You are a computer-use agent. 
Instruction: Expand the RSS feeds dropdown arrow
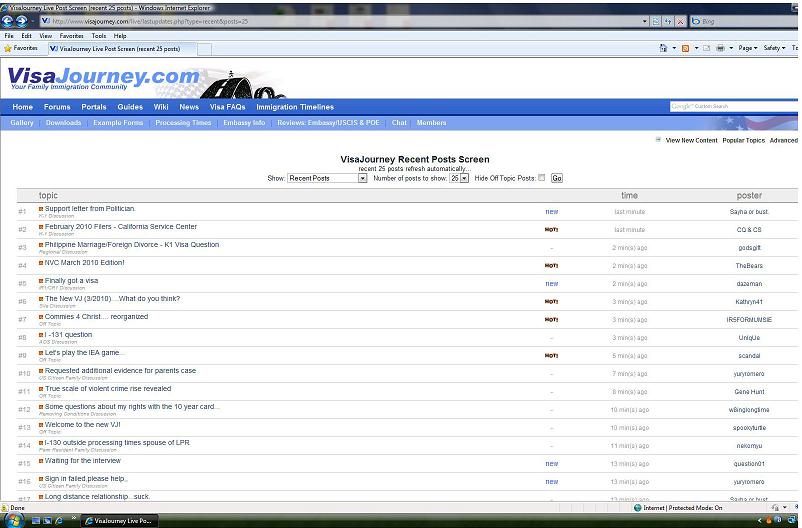point(696,48)
